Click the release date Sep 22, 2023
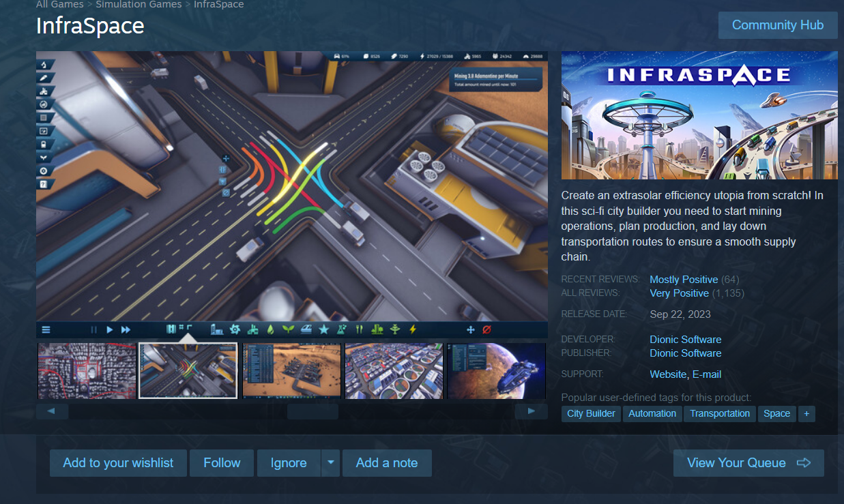 tap(680, 314)
